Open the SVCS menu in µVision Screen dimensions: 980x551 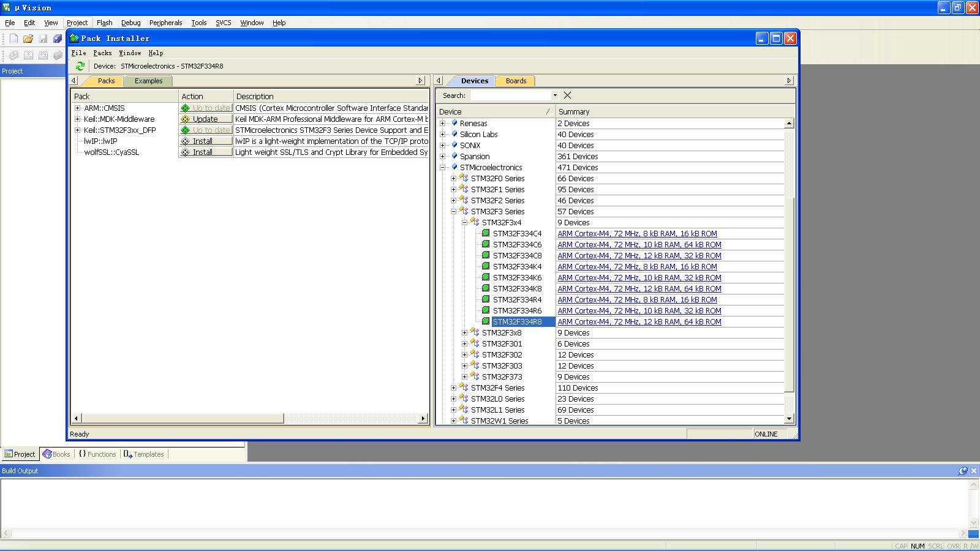224,23
